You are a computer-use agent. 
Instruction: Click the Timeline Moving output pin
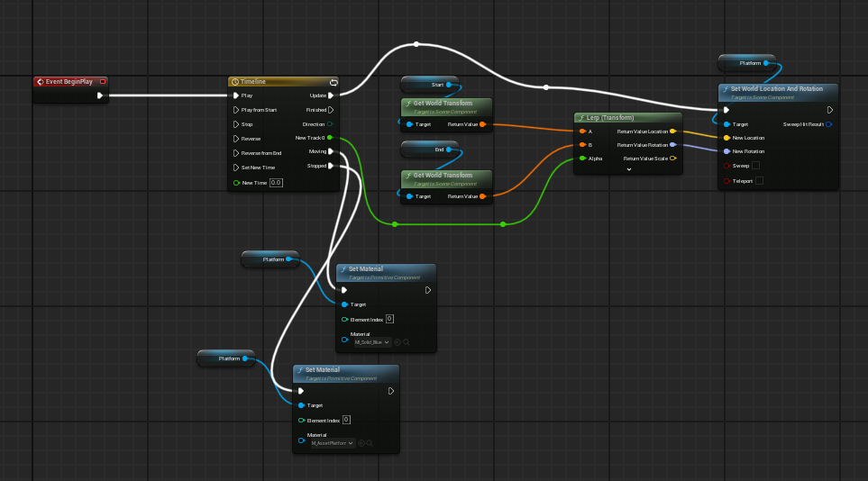pos(331,151)
